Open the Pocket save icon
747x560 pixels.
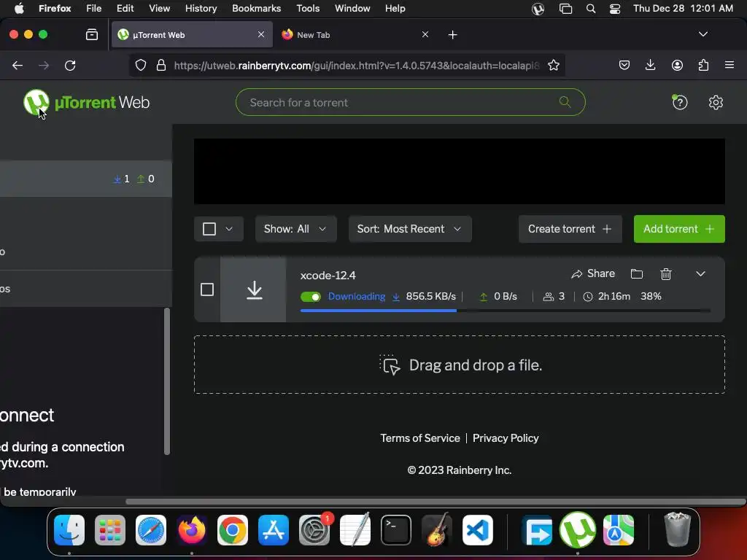pos(624,65)
